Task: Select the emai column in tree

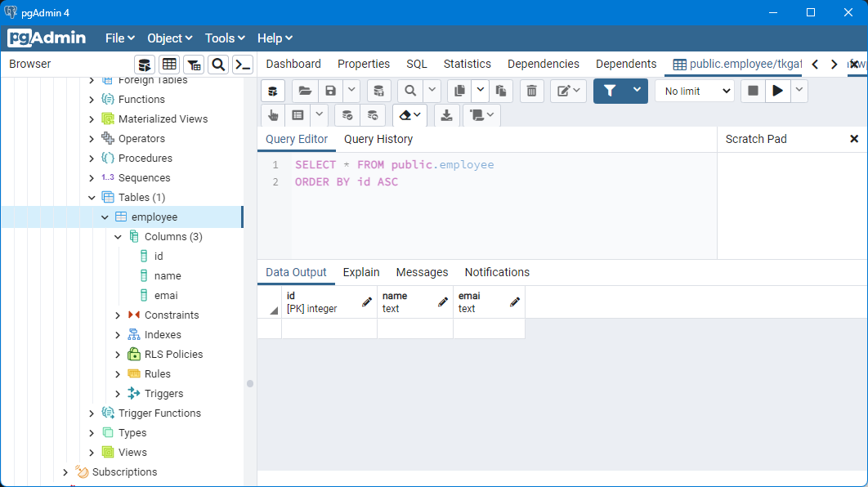Action: 166,296
